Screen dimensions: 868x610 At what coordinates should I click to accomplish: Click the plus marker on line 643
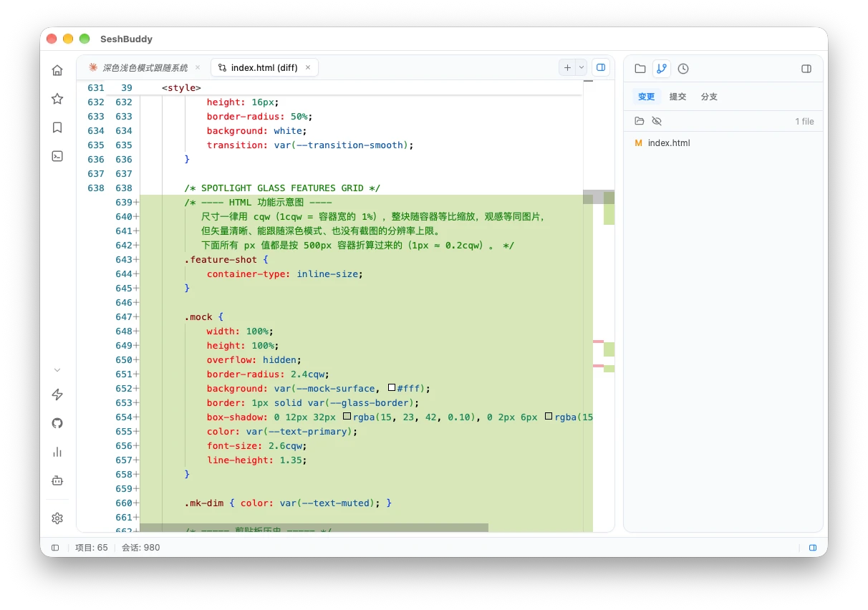click(136, 260)
